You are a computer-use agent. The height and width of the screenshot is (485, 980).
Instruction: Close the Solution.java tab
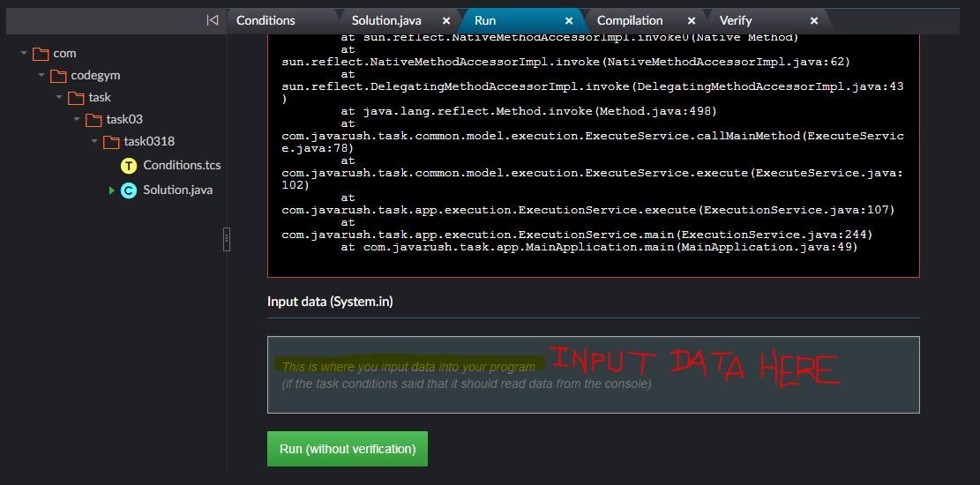point(446,21)
